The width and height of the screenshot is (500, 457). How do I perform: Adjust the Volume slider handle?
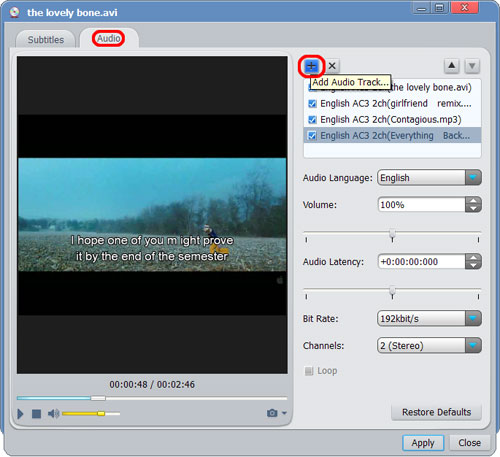click(392, 234)
